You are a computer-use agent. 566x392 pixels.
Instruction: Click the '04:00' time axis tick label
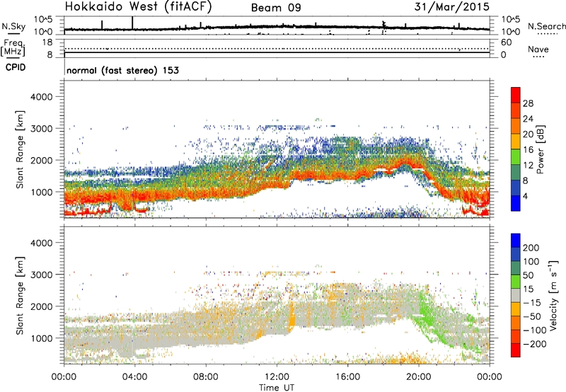point(135,377)
